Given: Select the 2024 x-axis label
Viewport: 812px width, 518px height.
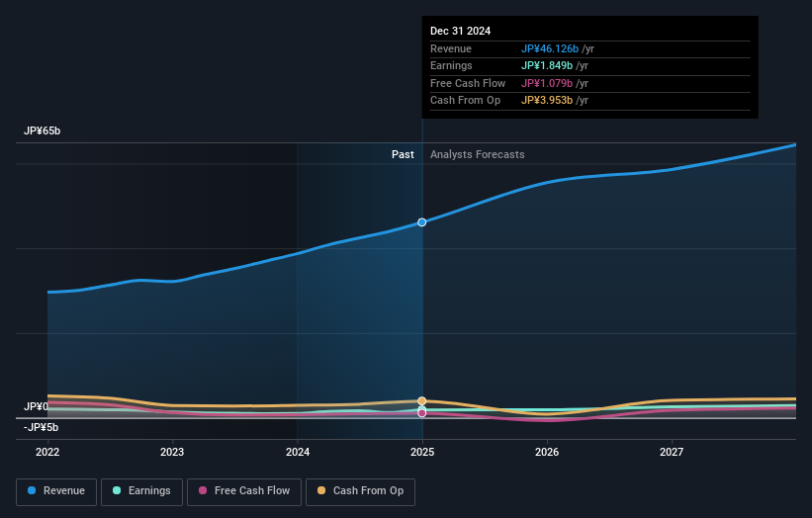Looking at the screenshot, I should [x=298, y=452].
